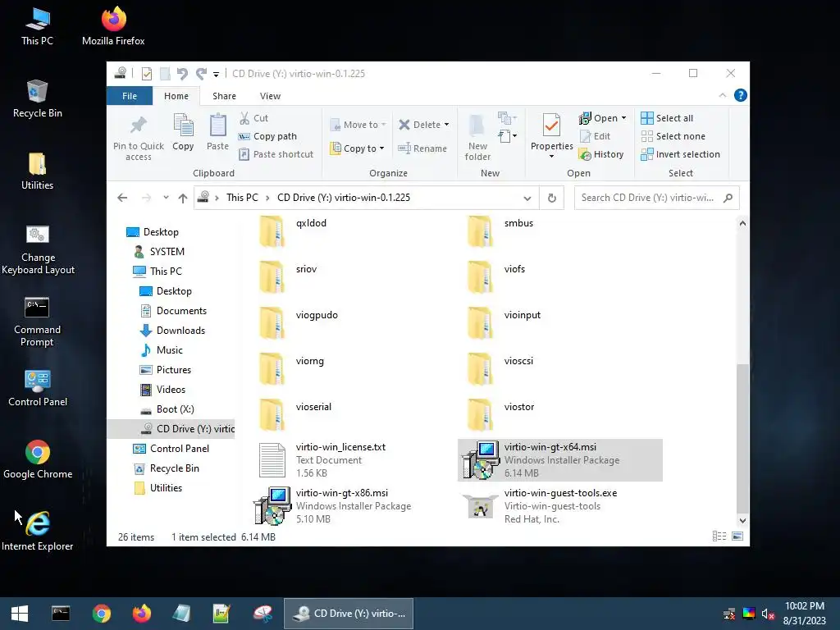Select SYSTEM user in navigation pane
This screenshot has height=630, width=840.
click(x=166, y=252)
